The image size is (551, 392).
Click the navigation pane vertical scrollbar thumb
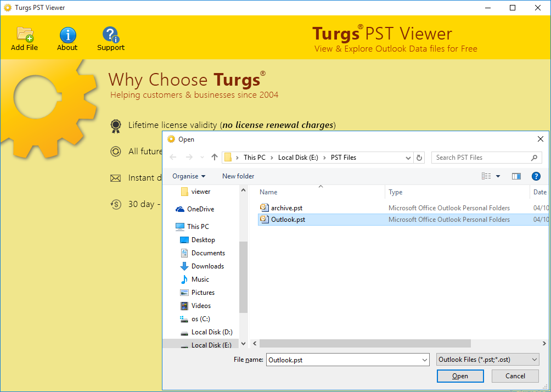(x=243, y=277)
